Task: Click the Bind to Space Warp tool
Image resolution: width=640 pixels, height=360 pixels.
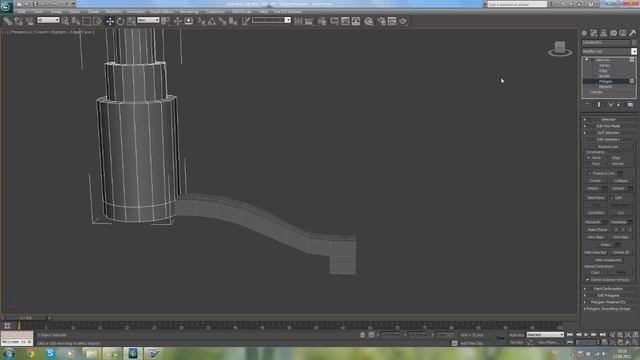Action: click(29, 21)
